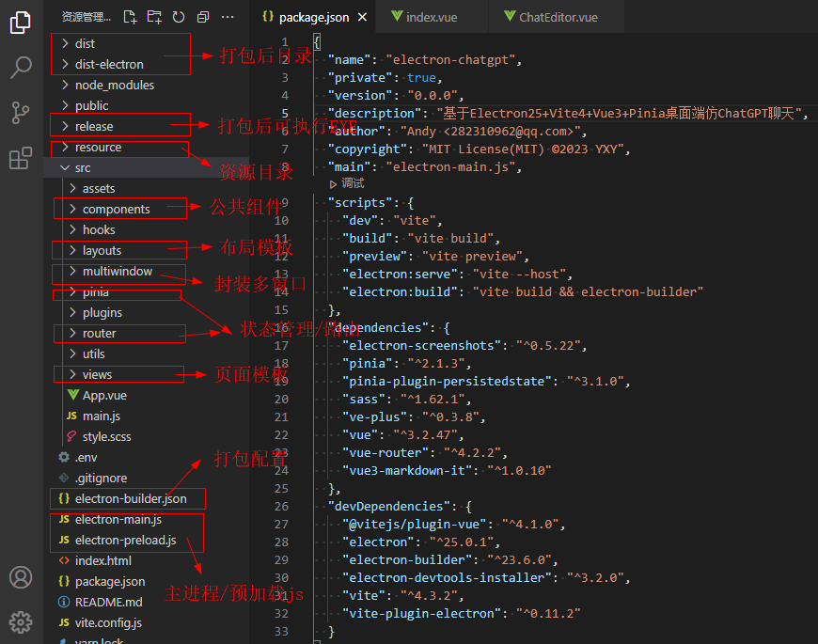
Task: Open the Manage gear settings icon
Action: tap(20, 621)
